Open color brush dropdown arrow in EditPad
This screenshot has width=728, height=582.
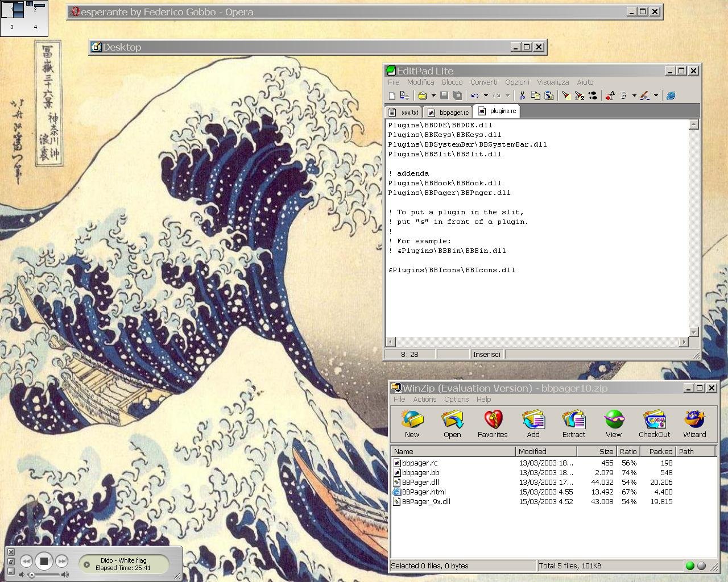[656, 96]
